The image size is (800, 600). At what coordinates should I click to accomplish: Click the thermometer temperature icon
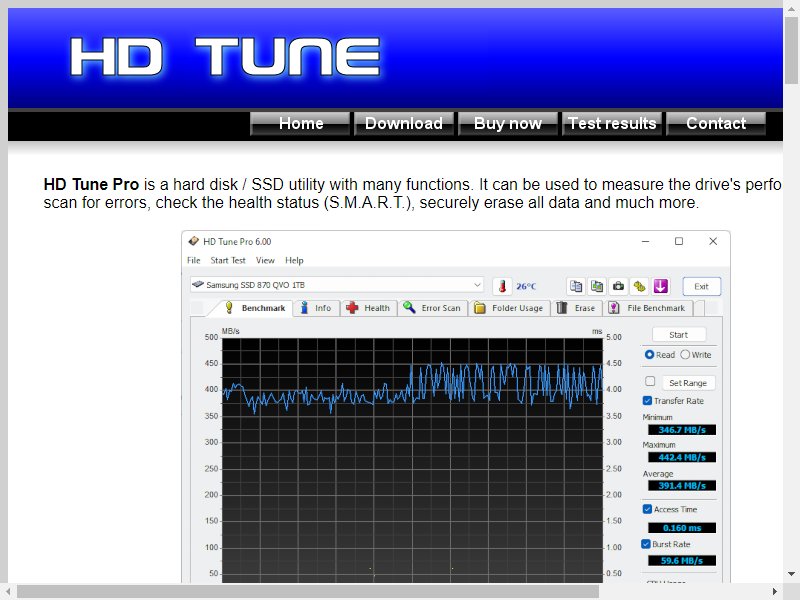tap(502, 286)
